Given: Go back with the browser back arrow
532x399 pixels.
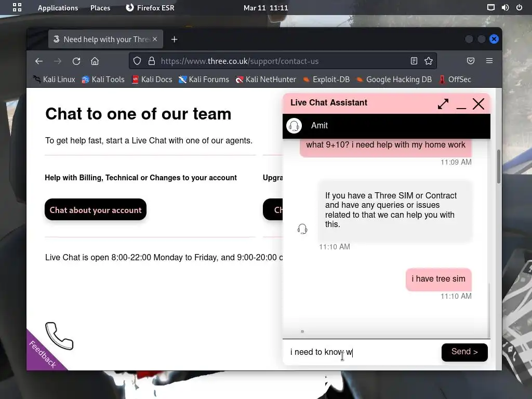Looking at the screenshot, I should point(39,61).
